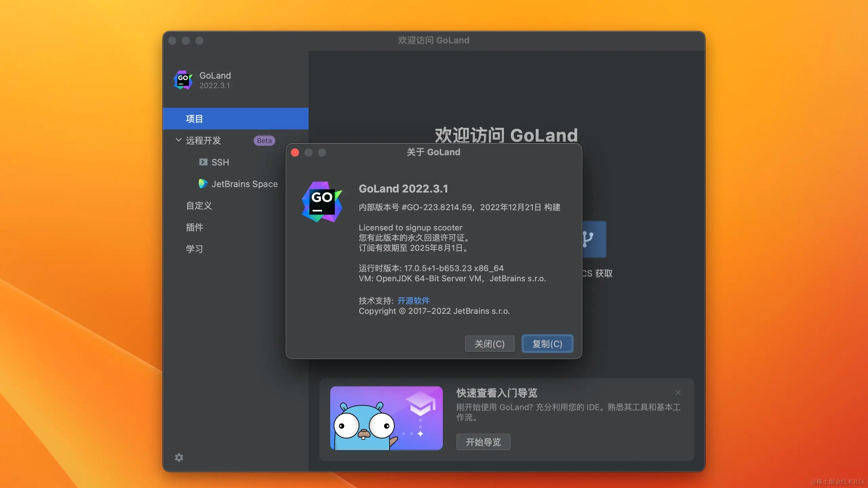Collapse the 远程开发 tree section

tap(178, 140)
